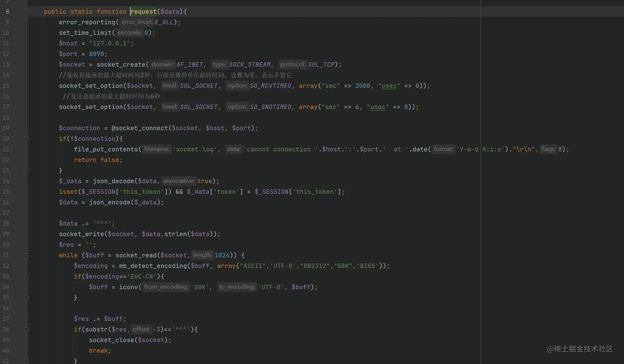The image size is (624, 364).
Task: Click 'socket_read' on line 31
Action: [136, 255]
